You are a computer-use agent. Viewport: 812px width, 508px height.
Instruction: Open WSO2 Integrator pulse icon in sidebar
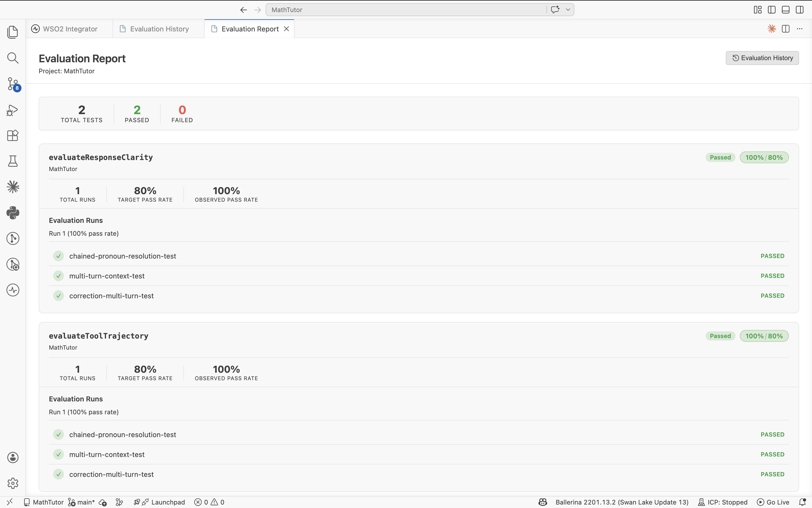coord(13,290)
